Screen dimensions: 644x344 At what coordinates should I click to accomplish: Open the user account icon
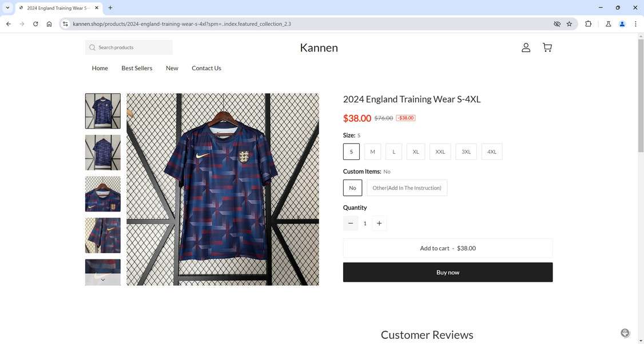pyautogui.click(x=526, y=47)
